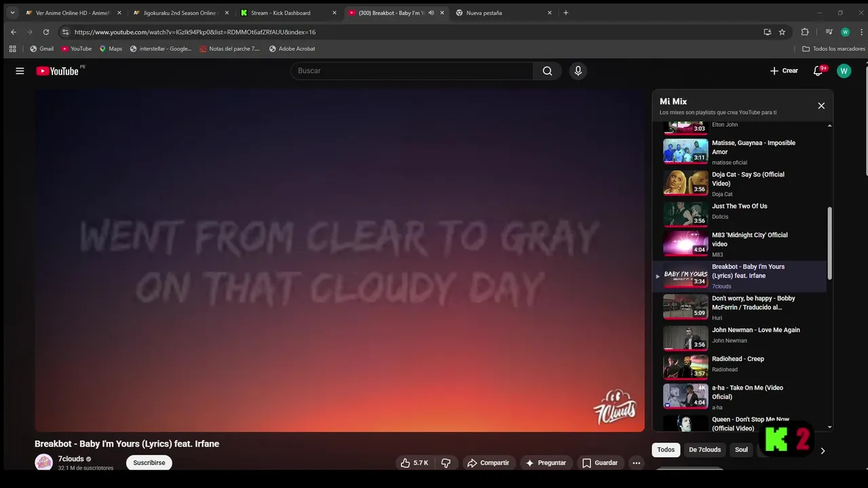
Task: Close the Stream - Kick Dashboard tab
Action: click(x=334, y=13)
